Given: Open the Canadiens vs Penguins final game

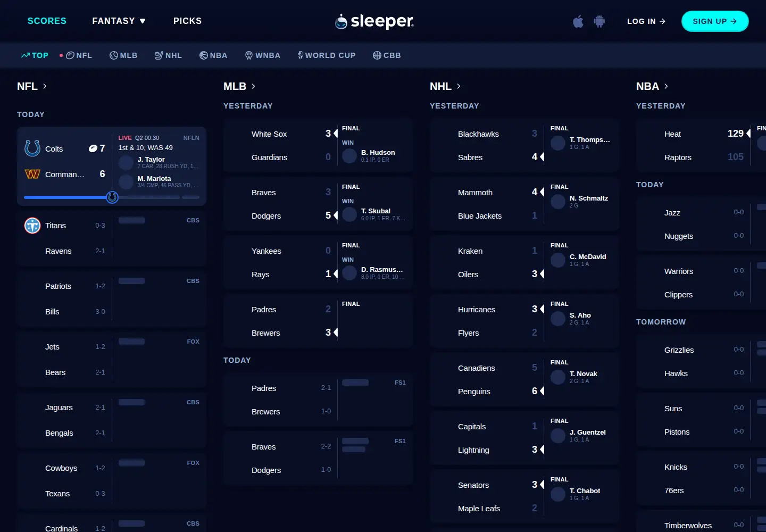Looking at the screenshot, I should (524, 380).
